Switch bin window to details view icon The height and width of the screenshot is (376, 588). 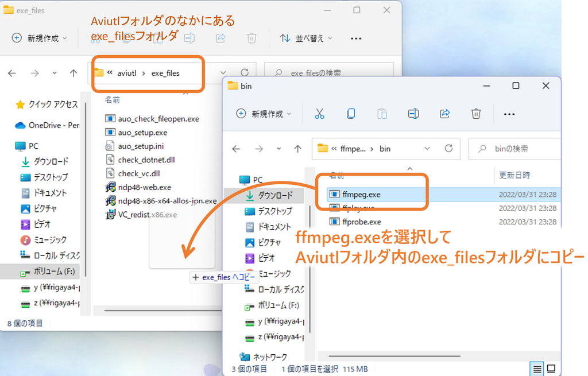pyautogui.click(x=537, y=369)
